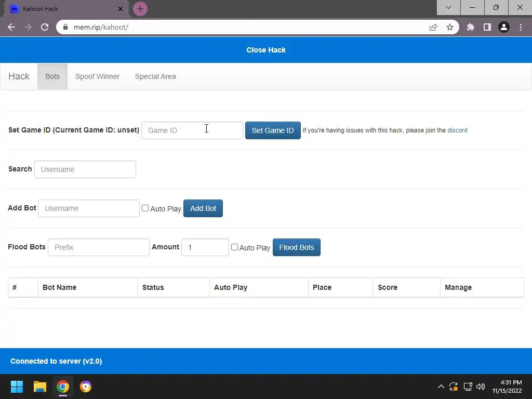Image resolution: width=532 pixels, height=399 pixels.
Task: Open the Extensions puzzle icon
Action: tap(471, 27)
